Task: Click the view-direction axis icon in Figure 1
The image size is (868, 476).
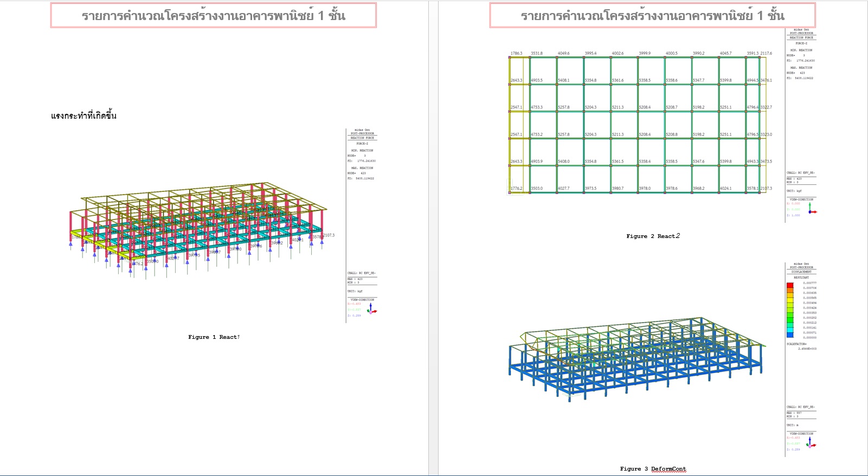Action: tap(372, 308)
